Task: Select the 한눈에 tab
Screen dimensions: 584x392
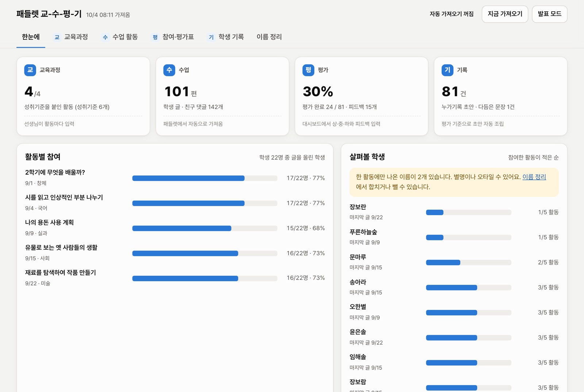Action: [31, 37]
